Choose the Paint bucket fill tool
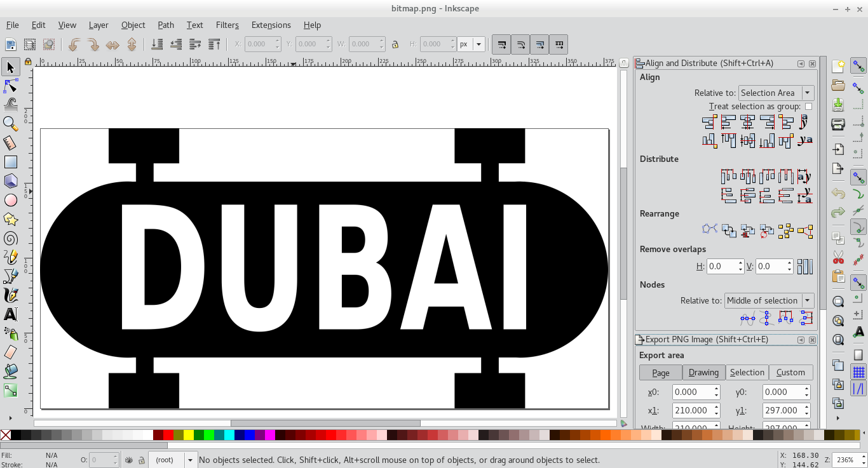Screen dimensions: 868x468 [x=10, y=371]
